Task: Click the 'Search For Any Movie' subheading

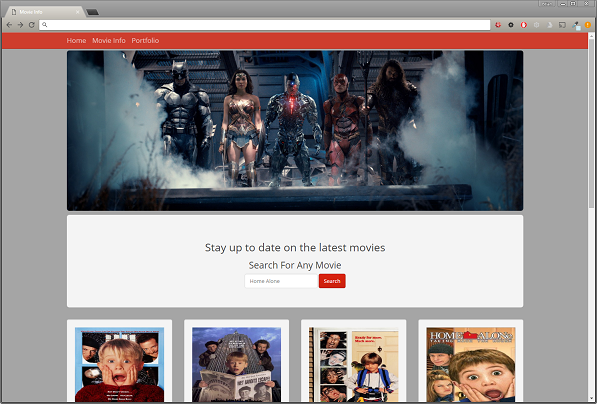Action: [x=295, y=265]
